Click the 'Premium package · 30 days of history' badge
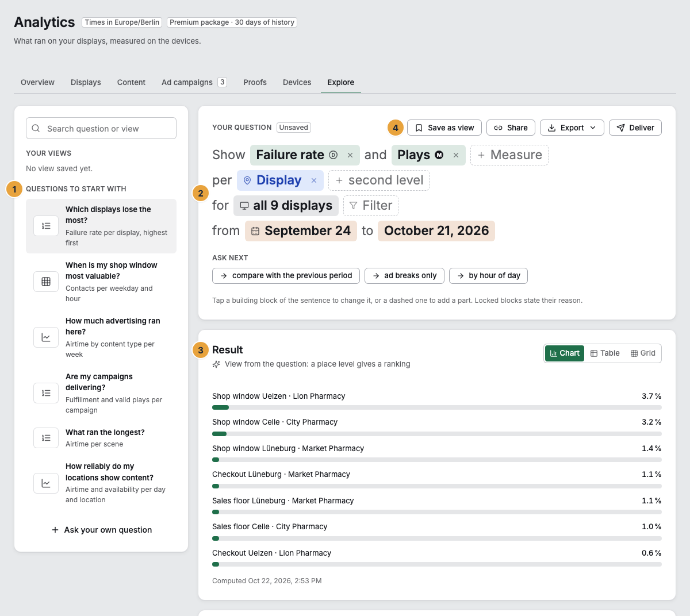The image size is (690, 616). [232, 22]
